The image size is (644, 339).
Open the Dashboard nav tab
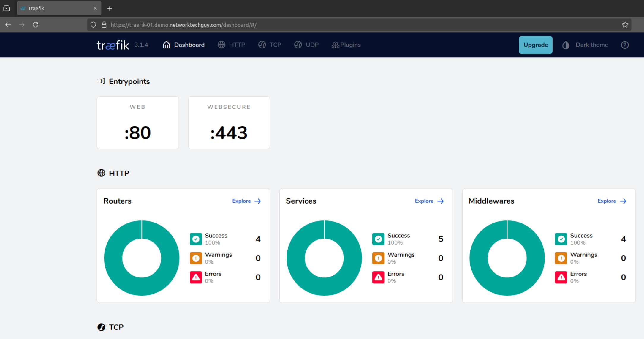point(183,45)
